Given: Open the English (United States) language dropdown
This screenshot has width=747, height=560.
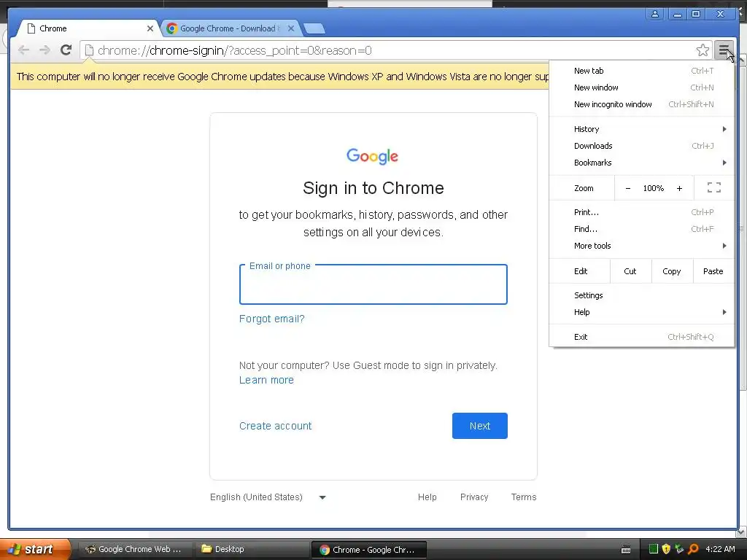Looking at the screenshot, I should pos(268,497).
